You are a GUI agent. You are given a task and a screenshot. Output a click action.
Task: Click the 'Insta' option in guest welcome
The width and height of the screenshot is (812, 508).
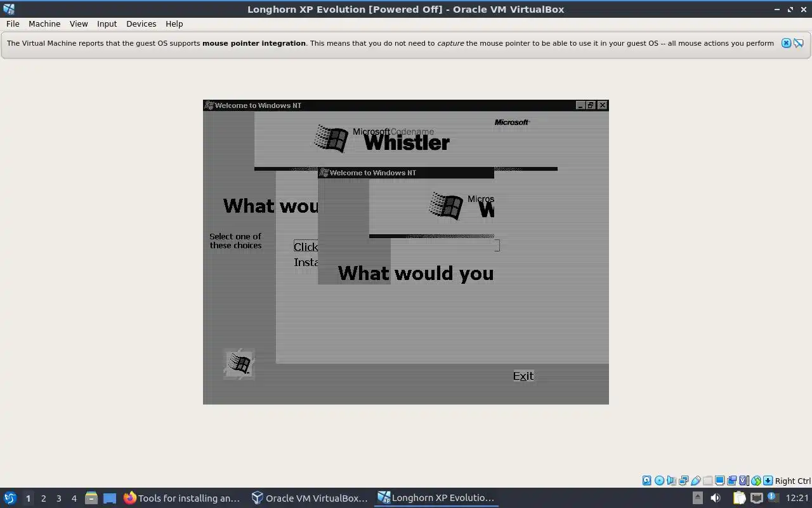pos(306,262)
